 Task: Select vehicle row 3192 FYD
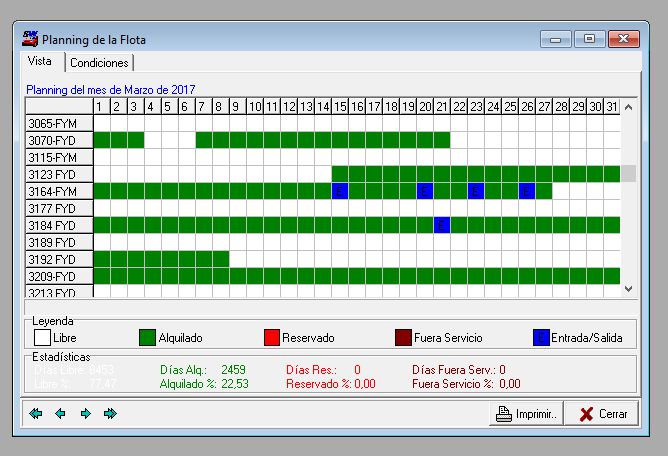tap(59, 259)
